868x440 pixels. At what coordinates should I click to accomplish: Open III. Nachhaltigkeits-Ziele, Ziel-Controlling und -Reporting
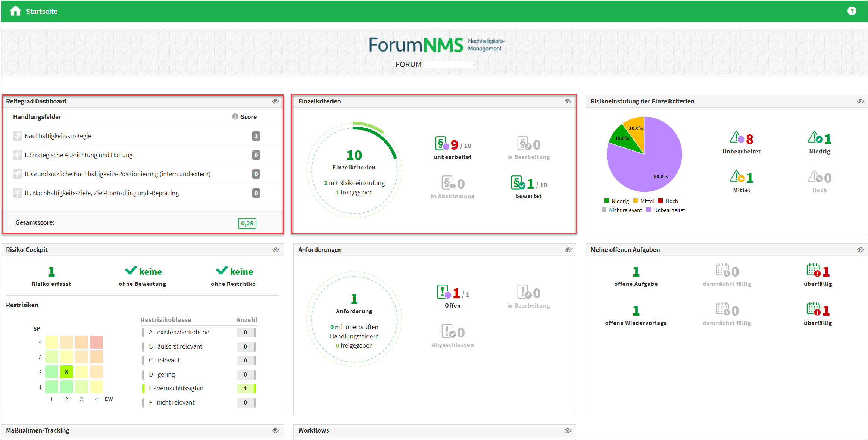click(102, 193)
